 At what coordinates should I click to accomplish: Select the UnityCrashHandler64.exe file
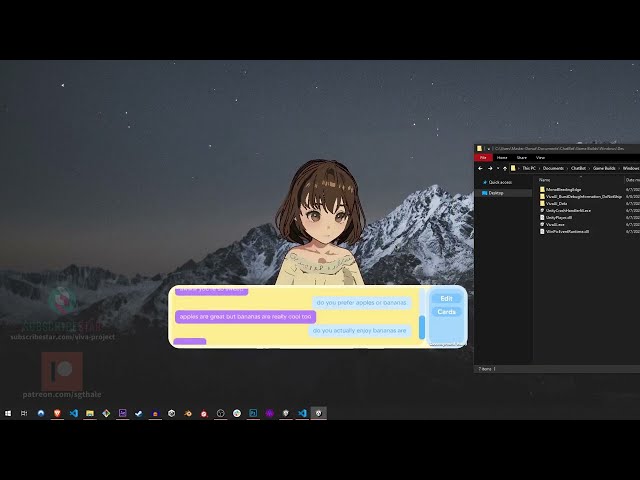568,211
